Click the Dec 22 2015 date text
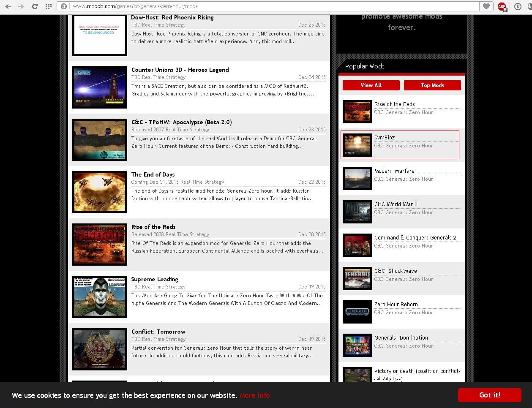 [x=312, y=182]
